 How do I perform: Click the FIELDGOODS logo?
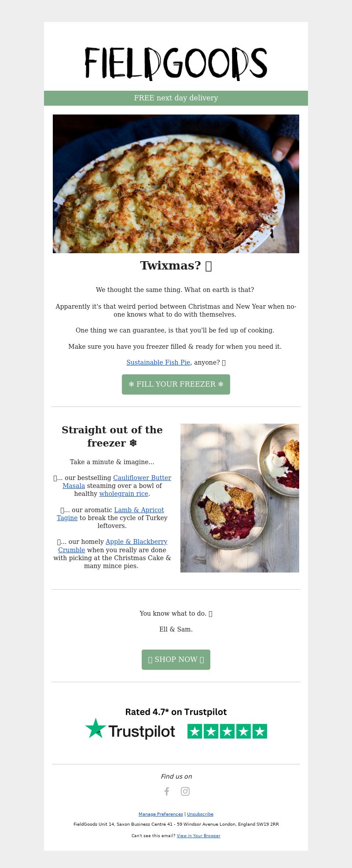[x=176, y=63]
